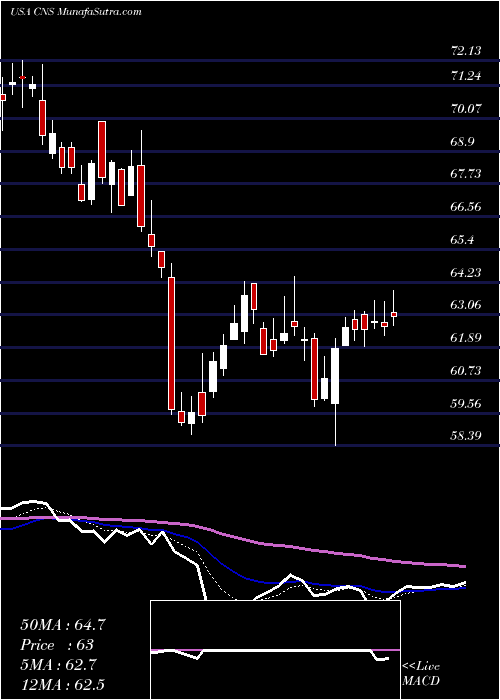
Task: Click the 'USA CNS MunafaSutra.com' title text
Action: click(75, 11)
